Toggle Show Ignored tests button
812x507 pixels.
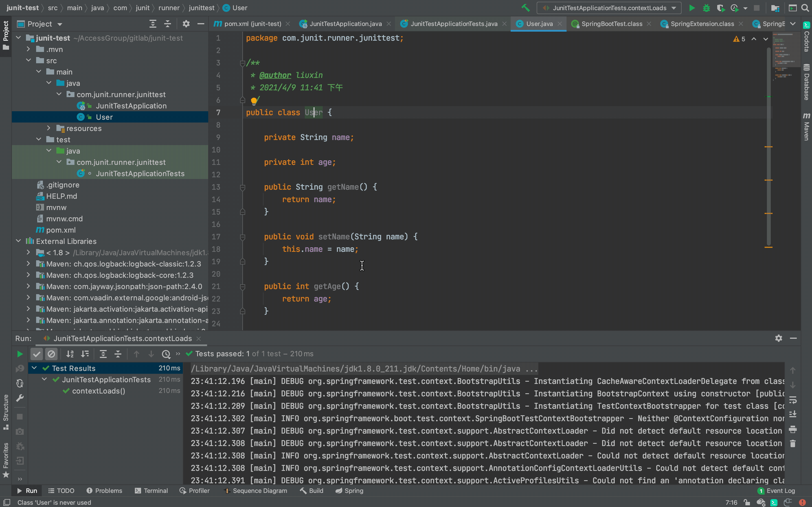(x=51, y=354)
